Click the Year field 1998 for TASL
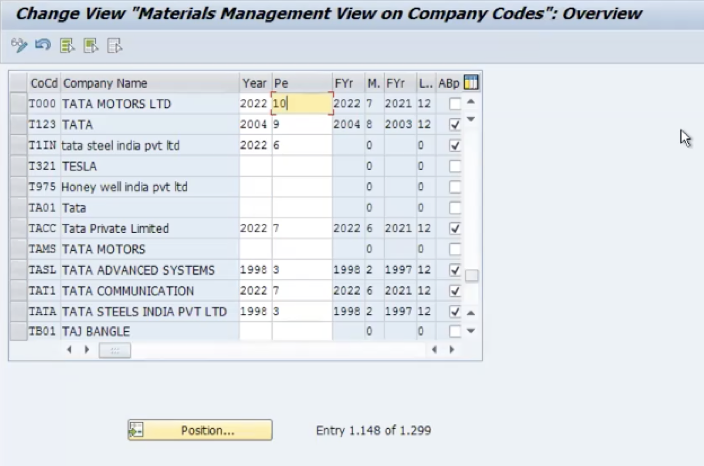This screenshot has height=466, width=704. (255, 270)
